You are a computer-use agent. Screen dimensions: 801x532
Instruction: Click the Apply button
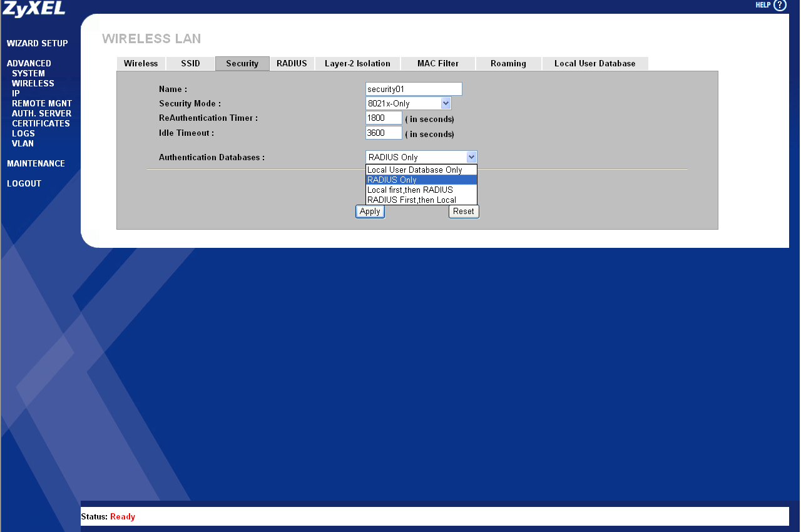[370, 212]
